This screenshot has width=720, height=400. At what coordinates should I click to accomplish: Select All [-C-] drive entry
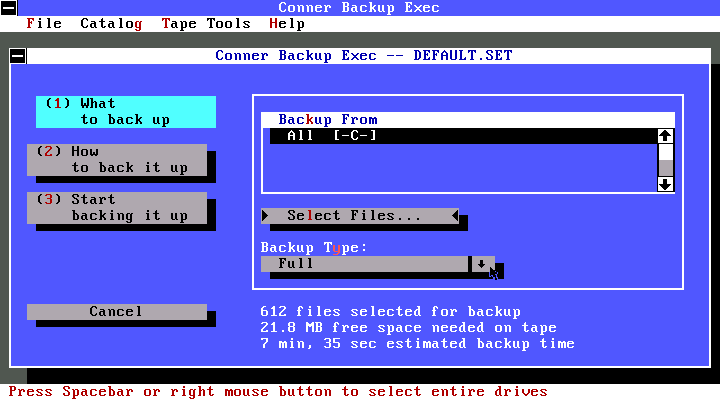pos(463,136)
